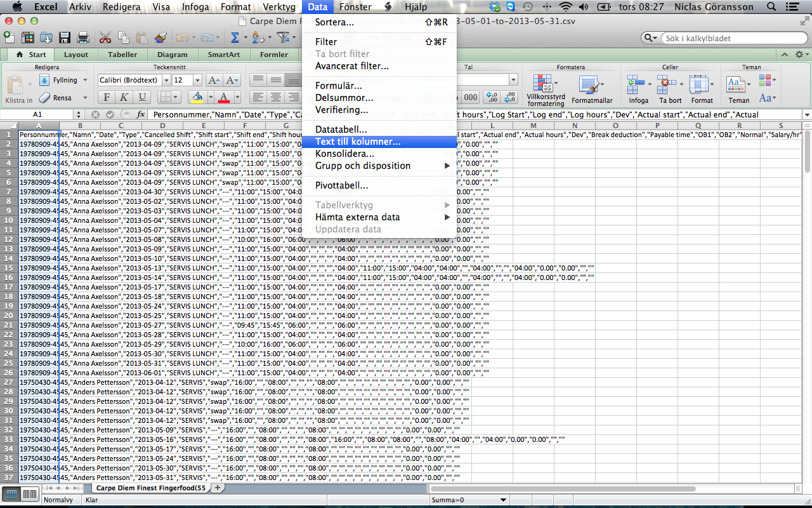812x508 pixels.
Task: Open theme fonts Aa dropdown
Action: pos(768,98)
